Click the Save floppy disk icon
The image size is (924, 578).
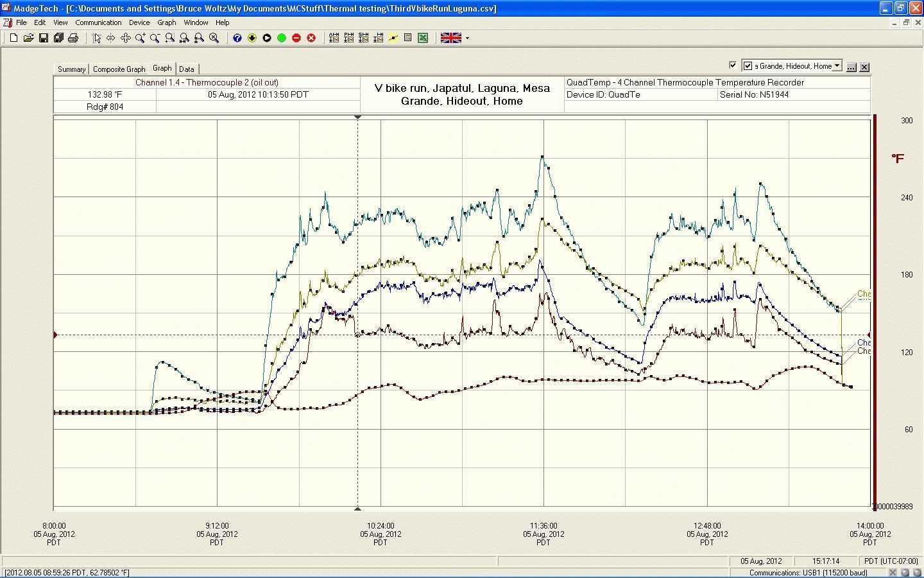pyautogui.click(x=43, y=38)
